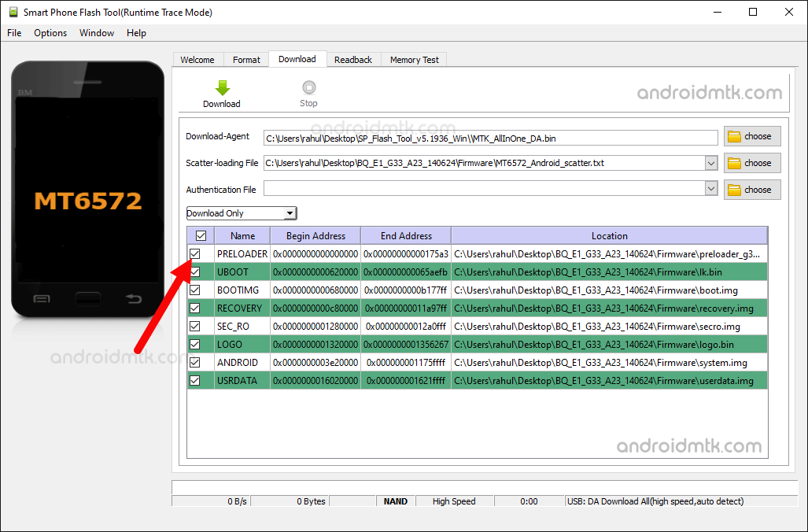This screenshot has width=808, height=532.
Task: Click end address 0x00000000000175a3
Action: [406, 253]
